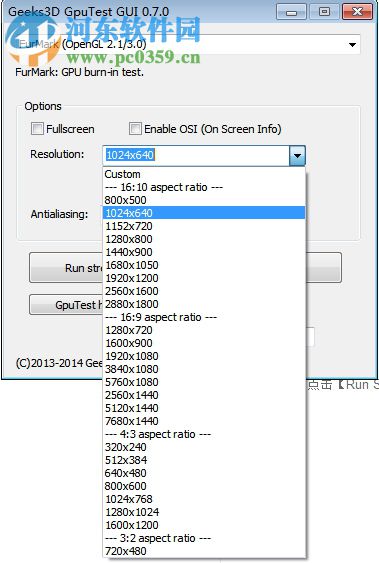This screenshot has height=563, width=379.
Task: Select highlighted 1024x640 list entry
Action: (x=204, y=213)
